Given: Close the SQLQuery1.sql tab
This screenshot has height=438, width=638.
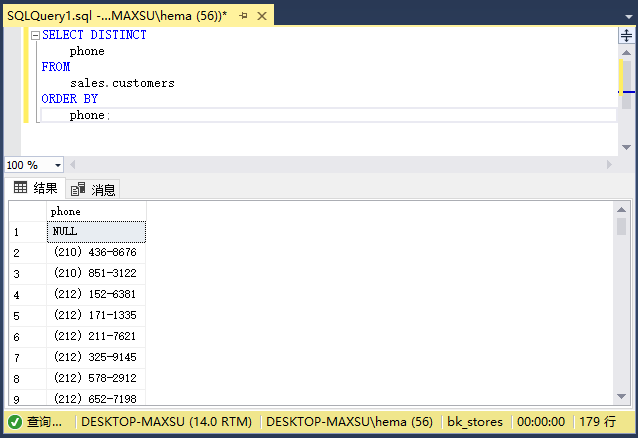Looking at the screenshot, I should click(x=262, y=16).
